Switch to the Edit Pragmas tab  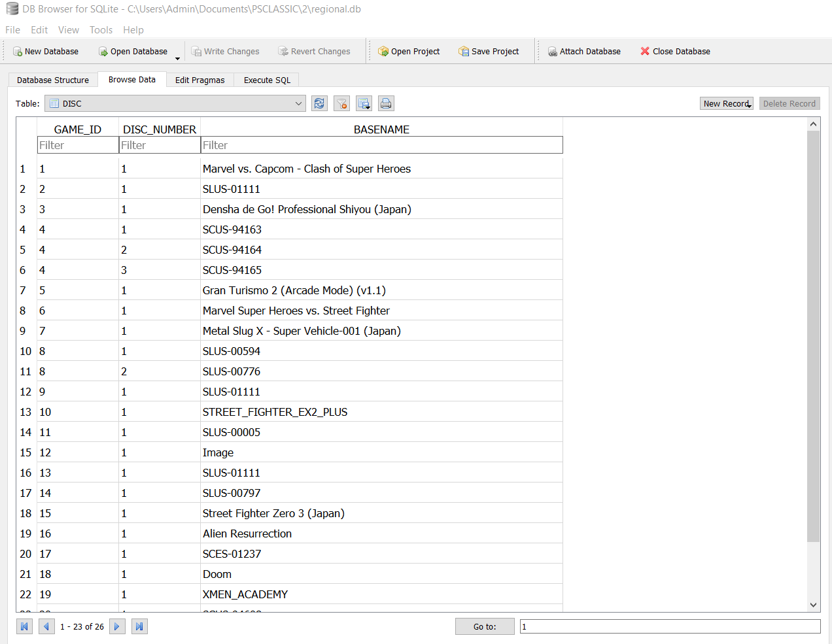(x=200, y=80)
